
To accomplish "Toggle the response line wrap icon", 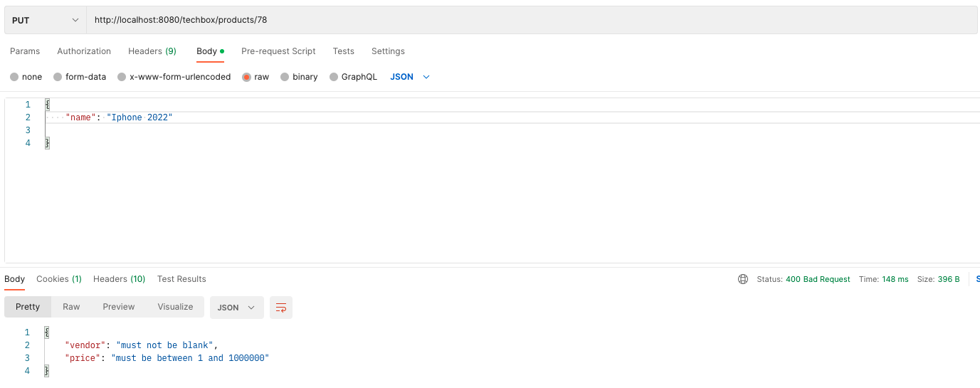I will pyautogui.click(x=281, y=308).
